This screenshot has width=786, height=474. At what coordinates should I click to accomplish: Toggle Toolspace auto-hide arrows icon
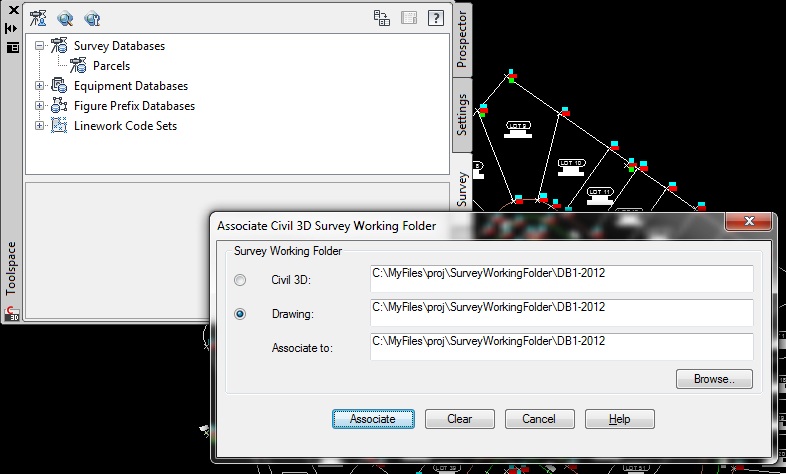12,29
